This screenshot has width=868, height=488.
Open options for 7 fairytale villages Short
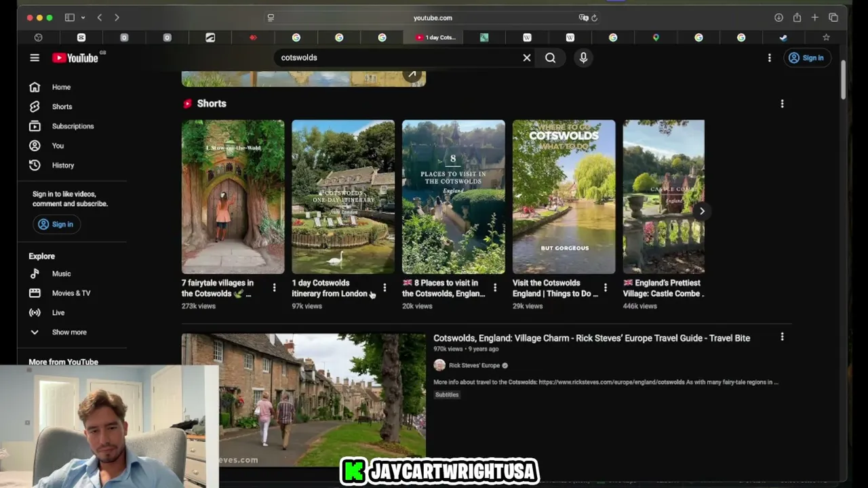274,288
